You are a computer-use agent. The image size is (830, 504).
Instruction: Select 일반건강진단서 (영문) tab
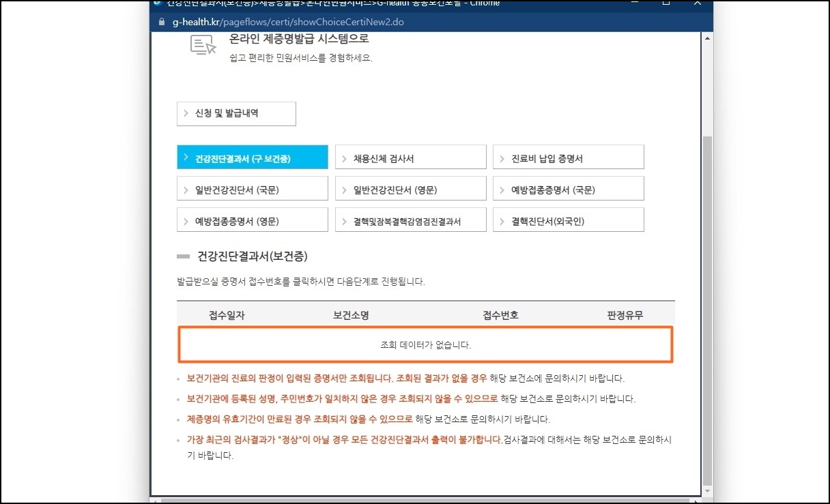coord(410,188)
